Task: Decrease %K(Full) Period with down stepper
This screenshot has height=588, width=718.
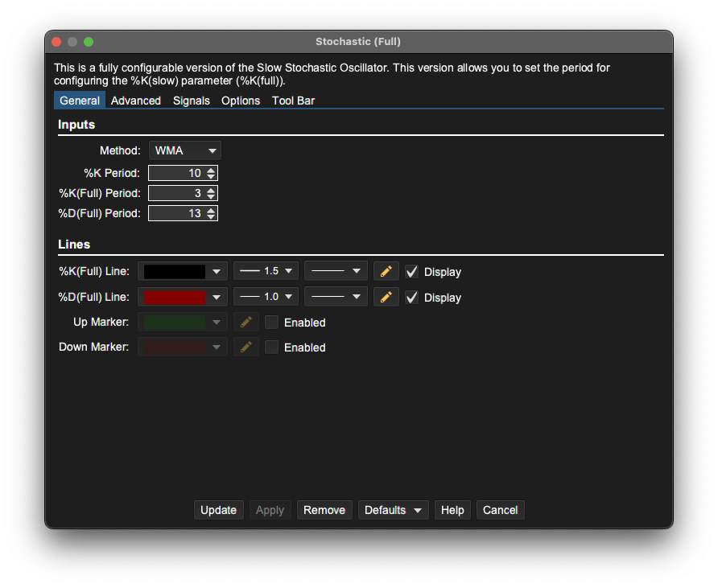Action: pos(211,197)
